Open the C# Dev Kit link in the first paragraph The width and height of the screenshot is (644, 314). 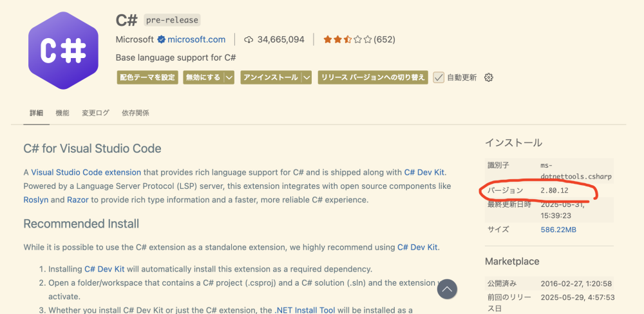coord(424,172)
